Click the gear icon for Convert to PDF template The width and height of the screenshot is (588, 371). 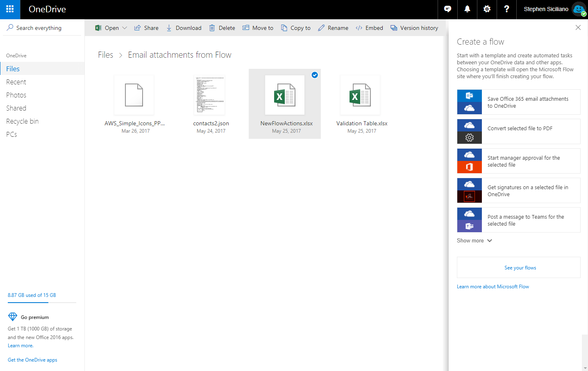(470, 138)
